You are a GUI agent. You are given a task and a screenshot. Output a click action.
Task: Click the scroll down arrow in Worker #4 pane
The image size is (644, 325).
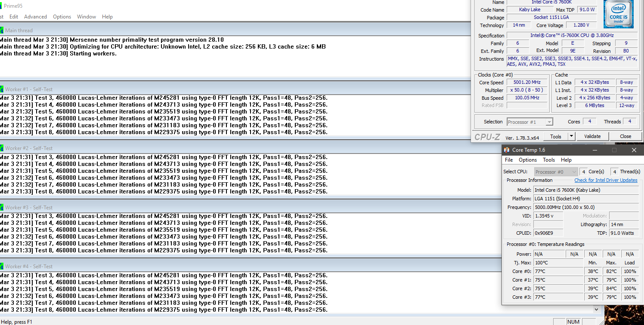click(x=596, y=309)
